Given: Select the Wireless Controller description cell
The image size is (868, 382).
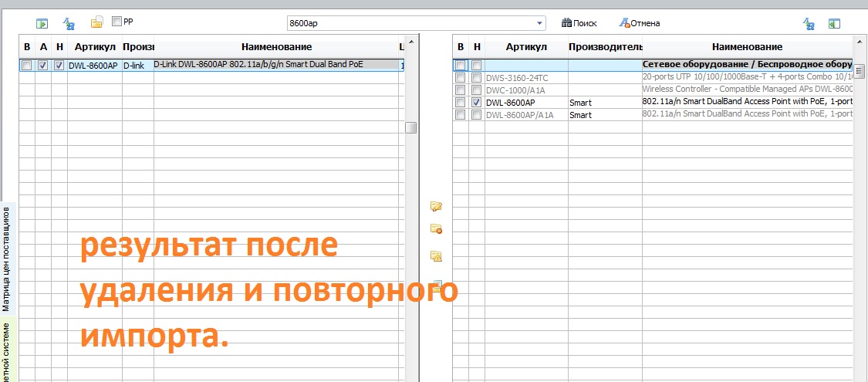Looking at the screenshot, I should coord(747,90).
